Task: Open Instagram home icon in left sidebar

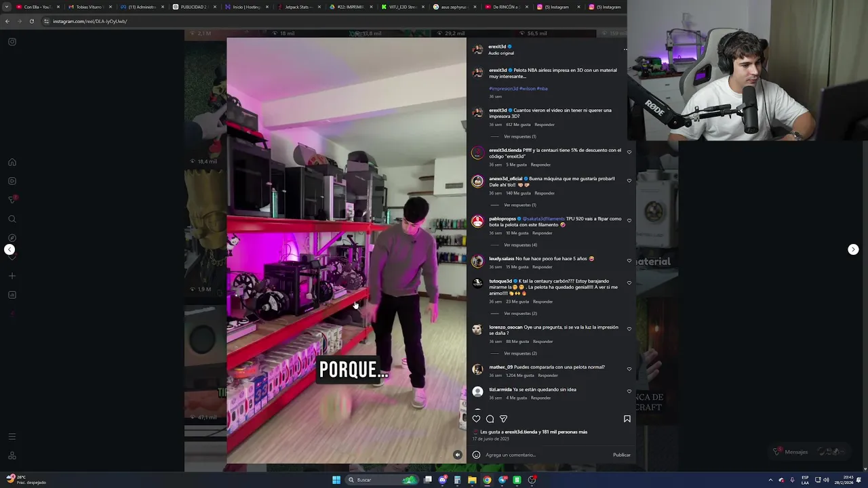Action: (12, 162)
